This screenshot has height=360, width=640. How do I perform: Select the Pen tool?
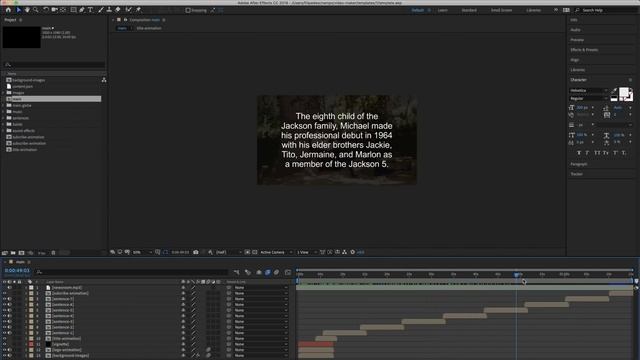tap(82, 10)
